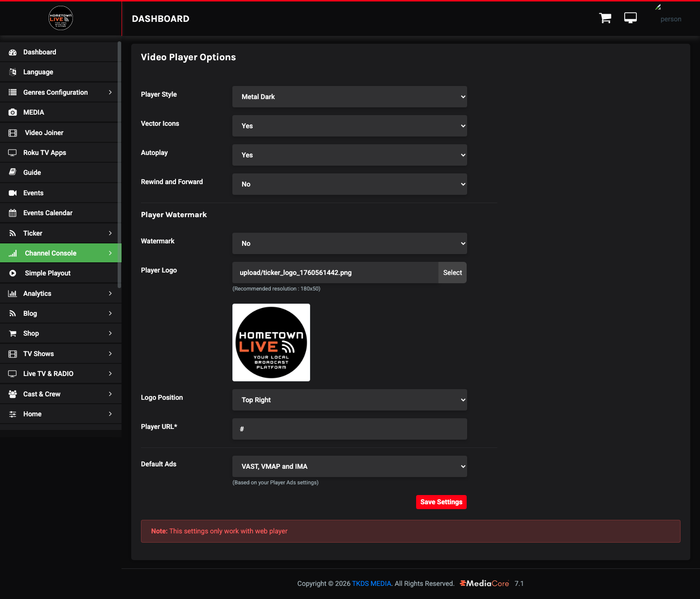Expand the Cast & Crew submenu arrow
This screenshot has height=599, width=700.
pos(110,394)
